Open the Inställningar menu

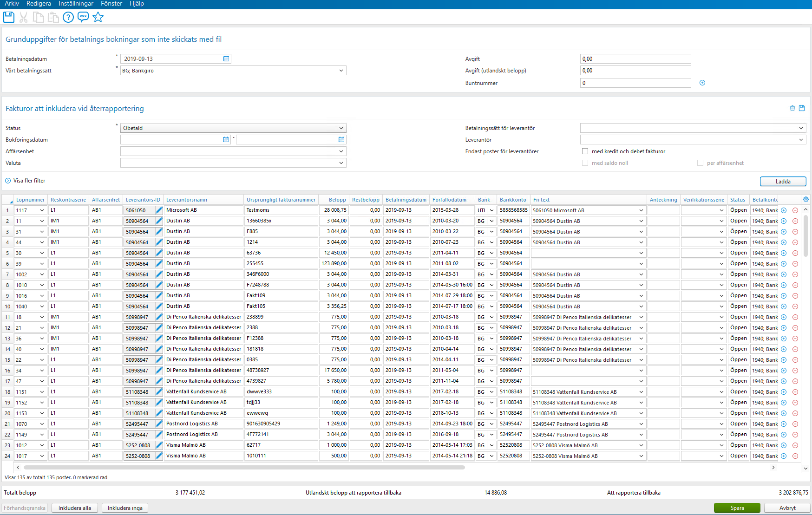click(75, 3)
